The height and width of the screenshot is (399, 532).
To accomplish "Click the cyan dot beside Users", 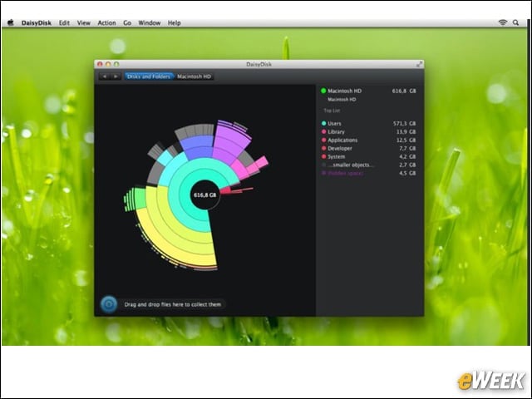I will coord(323,124).
